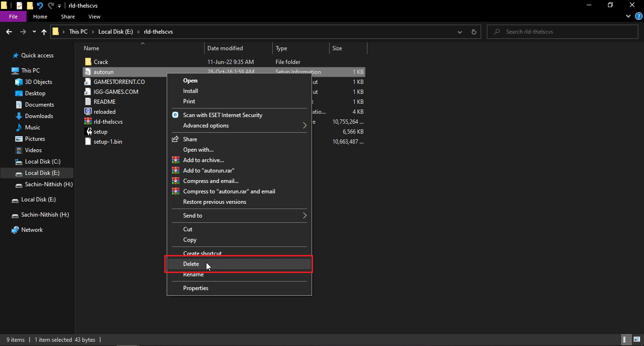Viewport: 644px width, 346px height.
Task: Open the purple File tab
Action: (x=13, y=17)
